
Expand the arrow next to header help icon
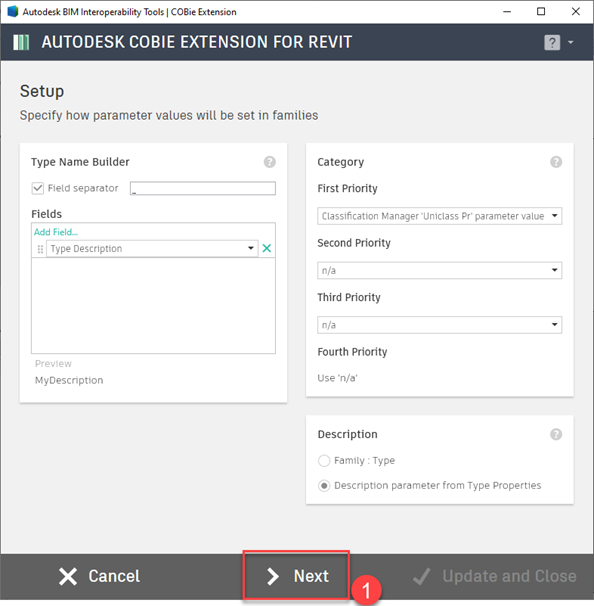tap(571, 42)
